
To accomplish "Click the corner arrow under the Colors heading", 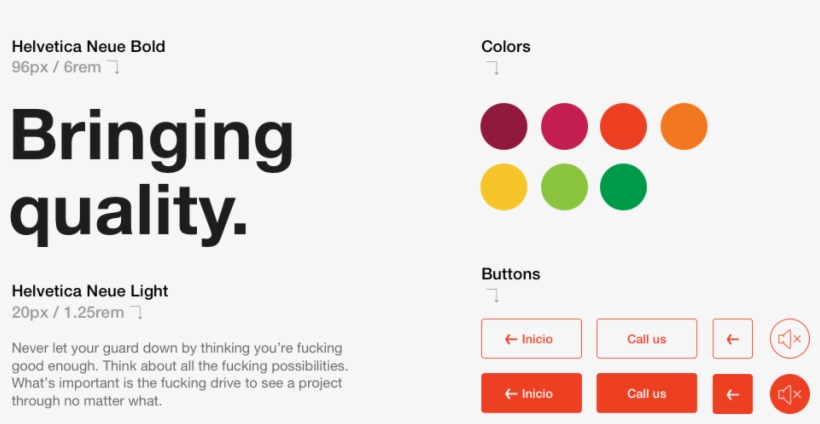I will (x=492, y=69).
